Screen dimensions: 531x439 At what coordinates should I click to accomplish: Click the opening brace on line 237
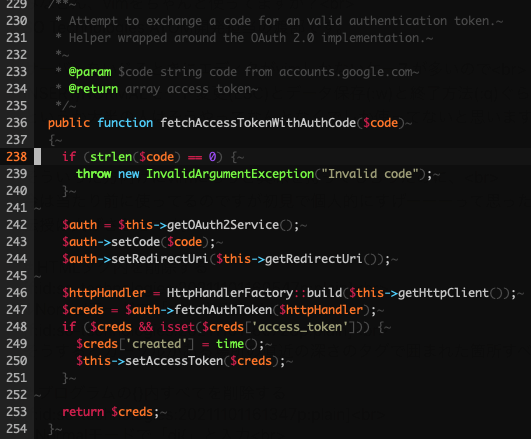point(51,140)
